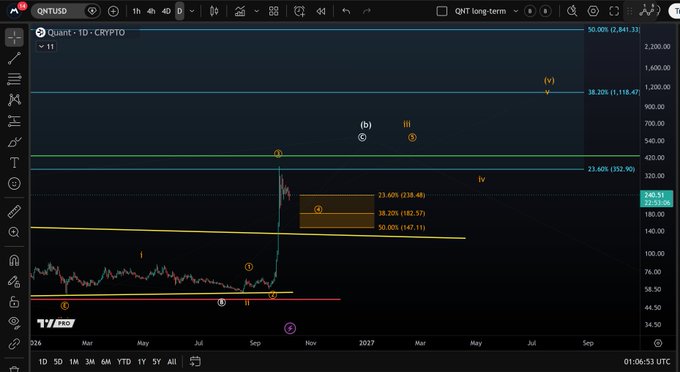The width and height of the screenshot is (680, 372).
Task: Click the 240.51 current price label
Action: pos(657,199)
